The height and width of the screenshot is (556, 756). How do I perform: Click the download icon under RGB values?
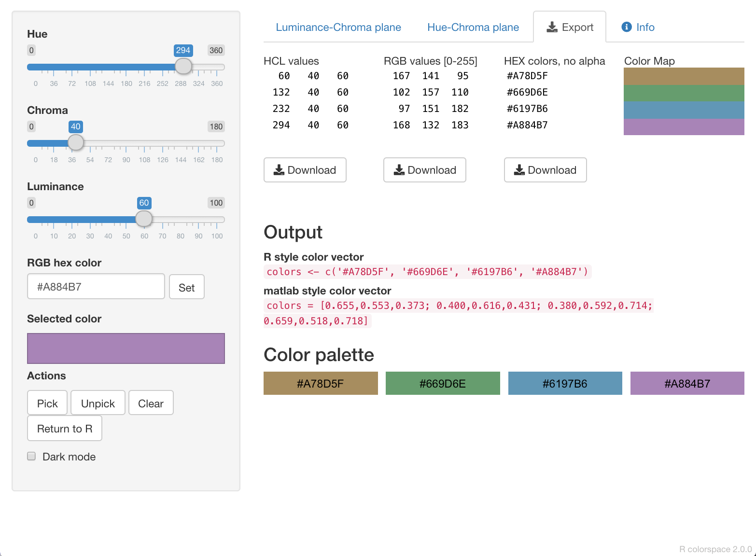(x=399, y=170)
